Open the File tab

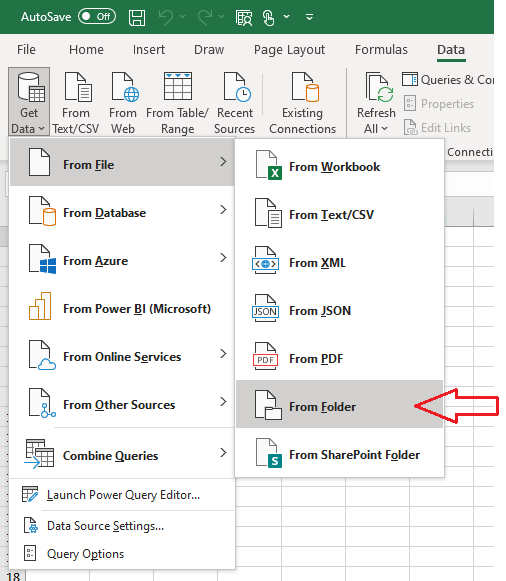tap(26, 50)
